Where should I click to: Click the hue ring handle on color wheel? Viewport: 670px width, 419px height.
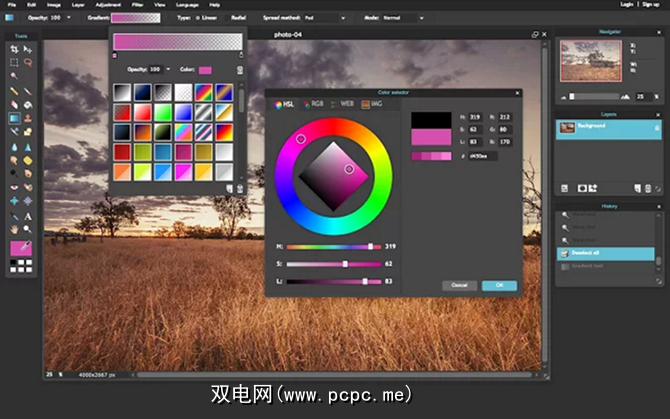301,139
